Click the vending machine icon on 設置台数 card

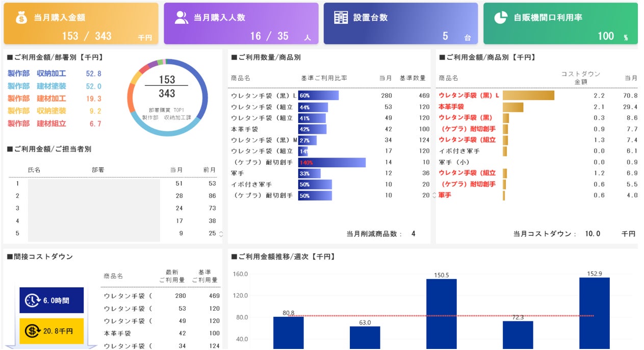pos(341,17)
